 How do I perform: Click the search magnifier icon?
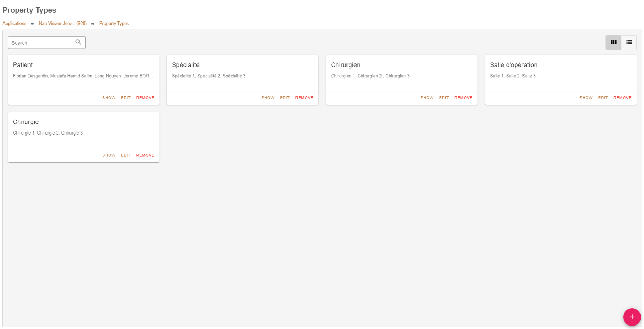pyautogui.click(x=78, y=42)
